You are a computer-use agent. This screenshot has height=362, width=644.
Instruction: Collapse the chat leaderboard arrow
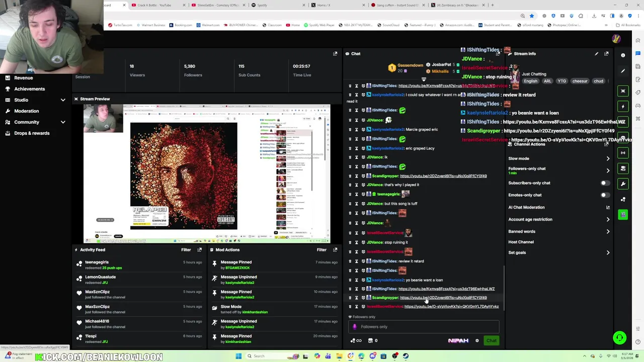(x=424, y=79)
